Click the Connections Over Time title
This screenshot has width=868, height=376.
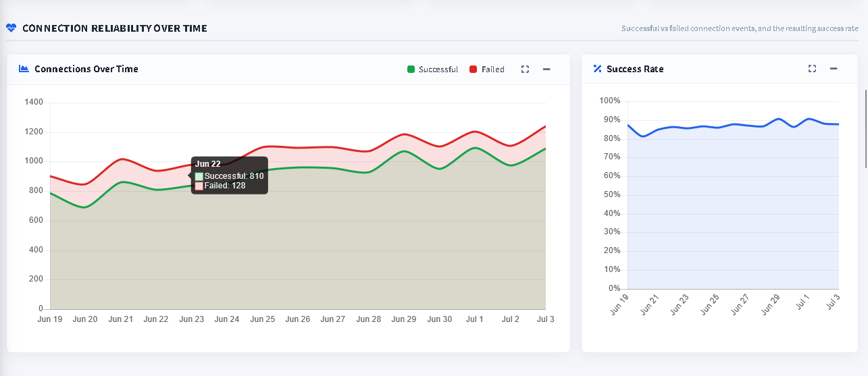point(86,69)
